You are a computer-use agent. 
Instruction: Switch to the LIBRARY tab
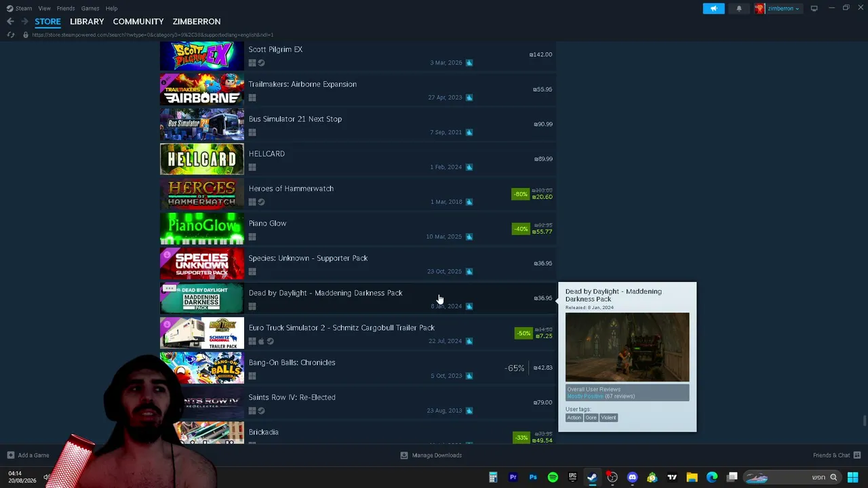click(87, 22)
